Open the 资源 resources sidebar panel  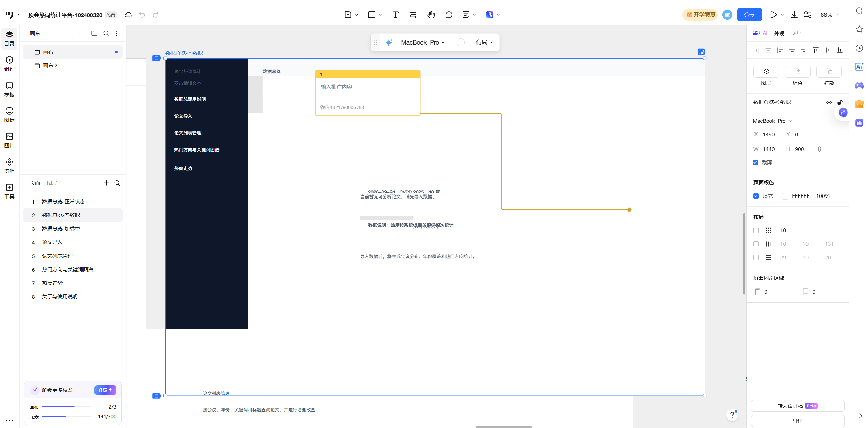(10, 166)
